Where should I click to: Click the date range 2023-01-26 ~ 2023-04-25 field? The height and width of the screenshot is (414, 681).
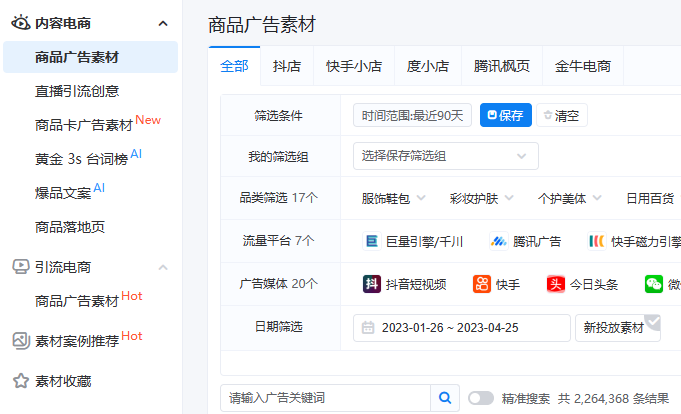[462, 328]
